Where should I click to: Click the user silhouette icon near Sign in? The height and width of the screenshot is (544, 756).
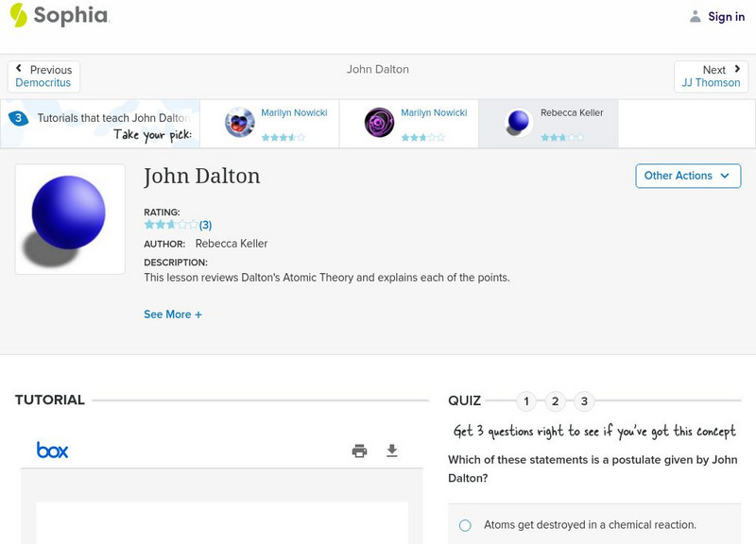[695, 16]
